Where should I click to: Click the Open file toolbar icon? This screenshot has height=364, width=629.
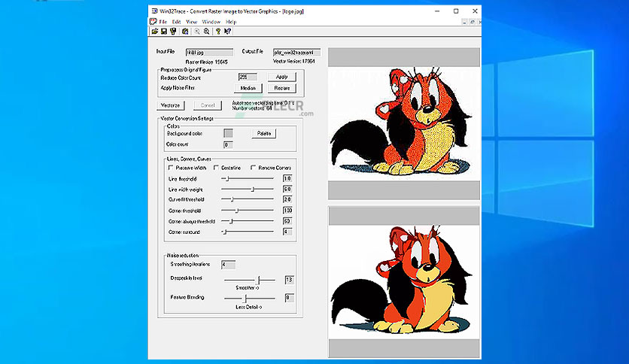point(154,32)
